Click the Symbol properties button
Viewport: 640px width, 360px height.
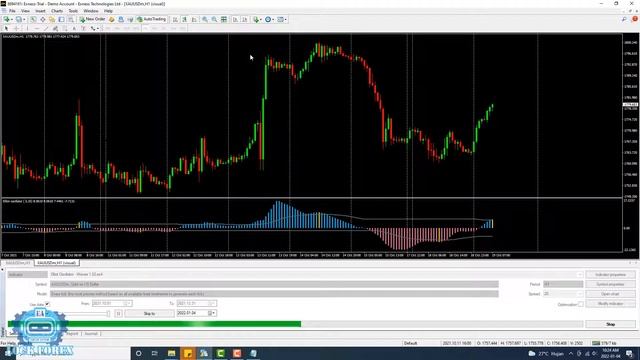tap(611, 284)
